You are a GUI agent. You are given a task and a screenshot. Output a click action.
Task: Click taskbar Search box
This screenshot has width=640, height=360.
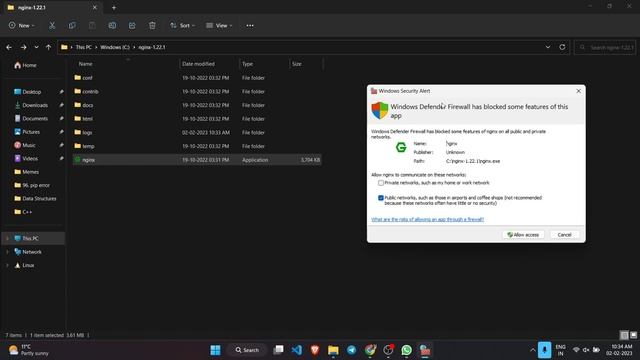(247, 350)
